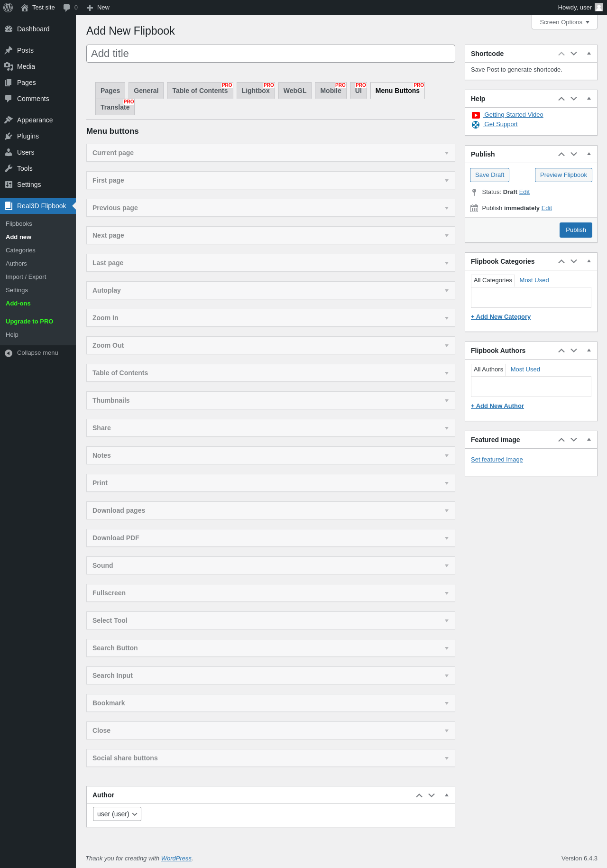Switch to the Translate tab
This screenshot has height=868, width=607.
pyautogui.click(x=115, y=107)
